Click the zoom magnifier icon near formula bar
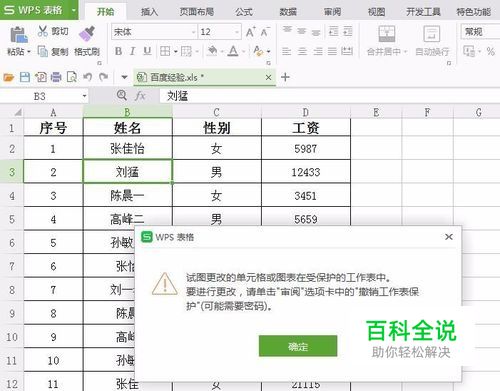 (122, 96)
